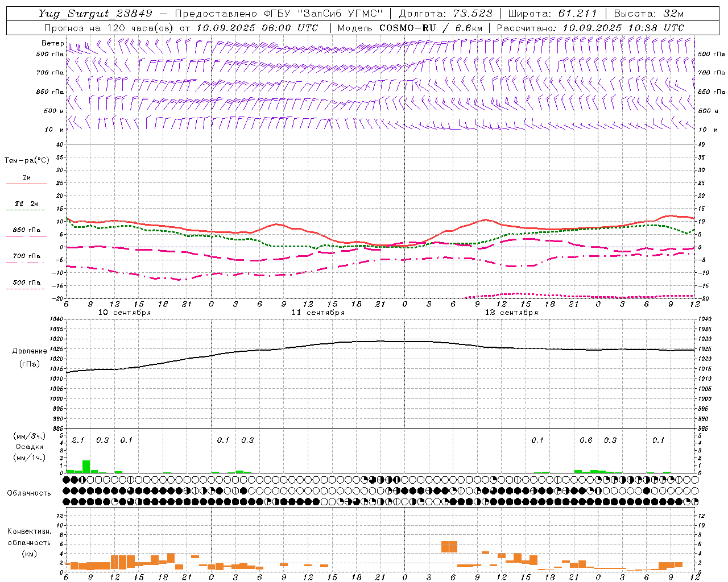
Task: Click the Td 2м legend entry
Action: tap(27, 203)
